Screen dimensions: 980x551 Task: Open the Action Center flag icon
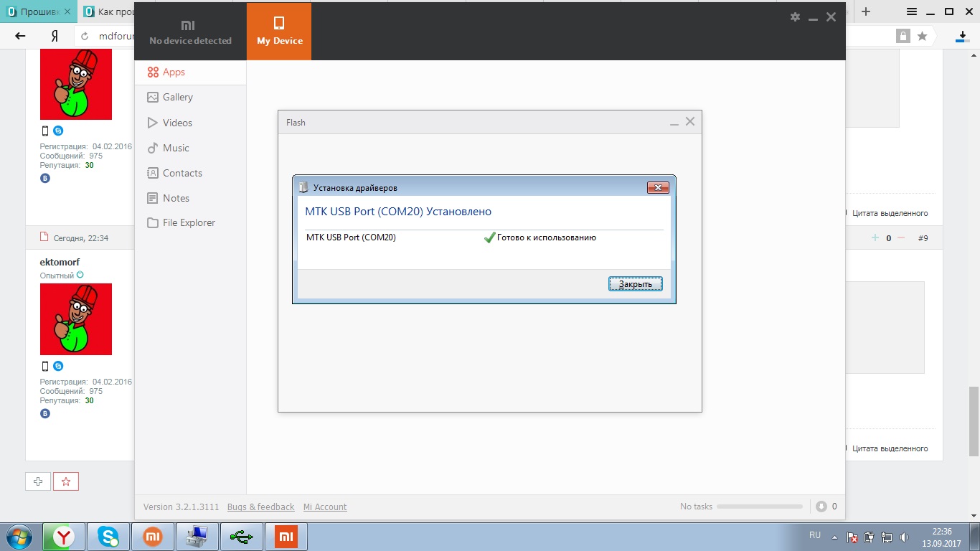pos(852,537)
